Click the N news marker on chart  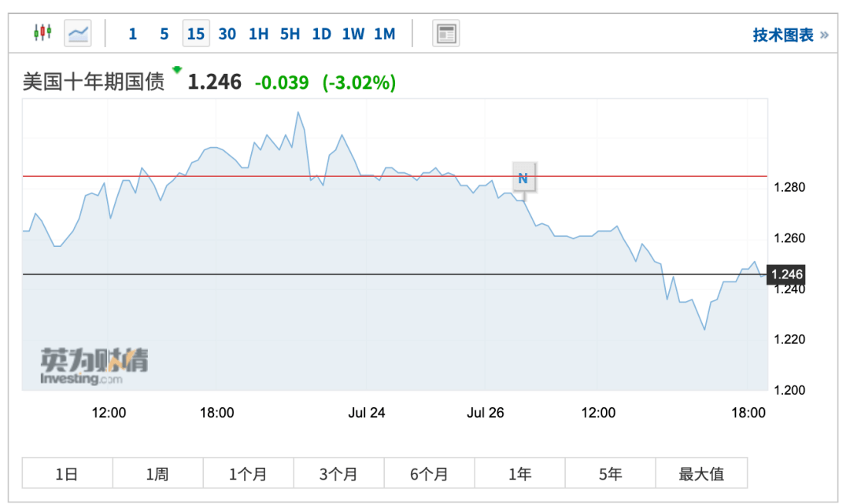[523, 178]
